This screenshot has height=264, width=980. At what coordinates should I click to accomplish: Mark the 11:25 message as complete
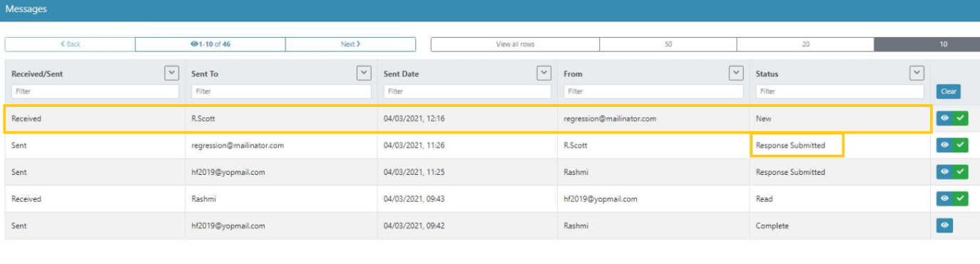(x=961, y=172)
